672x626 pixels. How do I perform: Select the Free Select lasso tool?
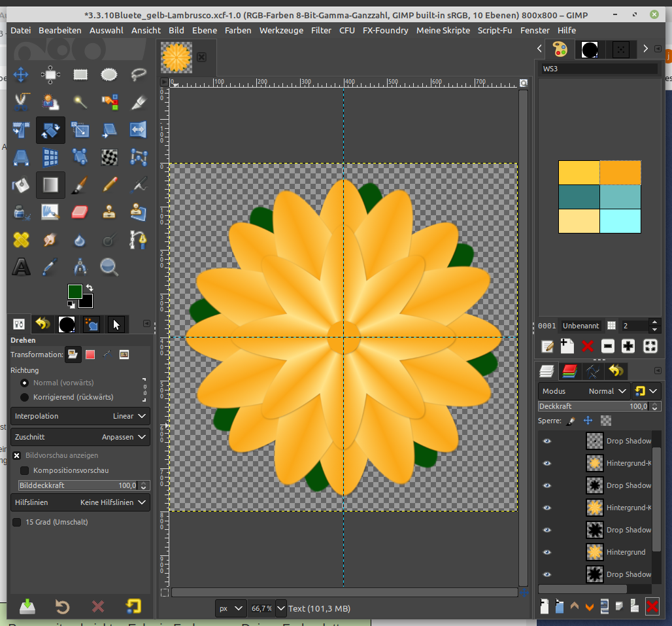tap(139, 75)
